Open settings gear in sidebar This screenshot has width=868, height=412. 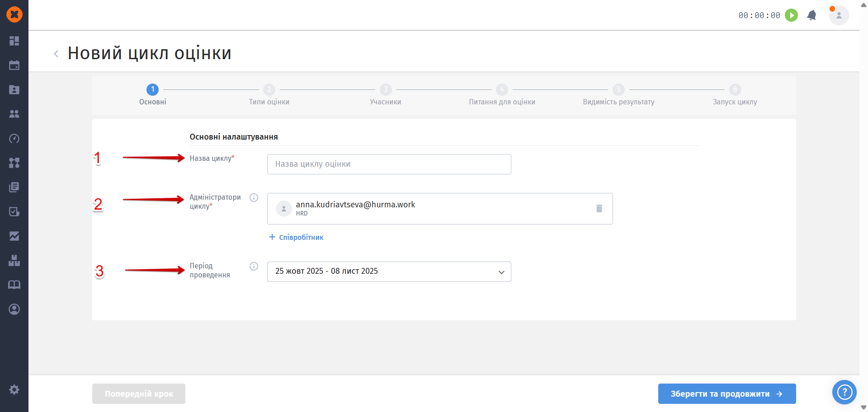[x=14, y=389]
